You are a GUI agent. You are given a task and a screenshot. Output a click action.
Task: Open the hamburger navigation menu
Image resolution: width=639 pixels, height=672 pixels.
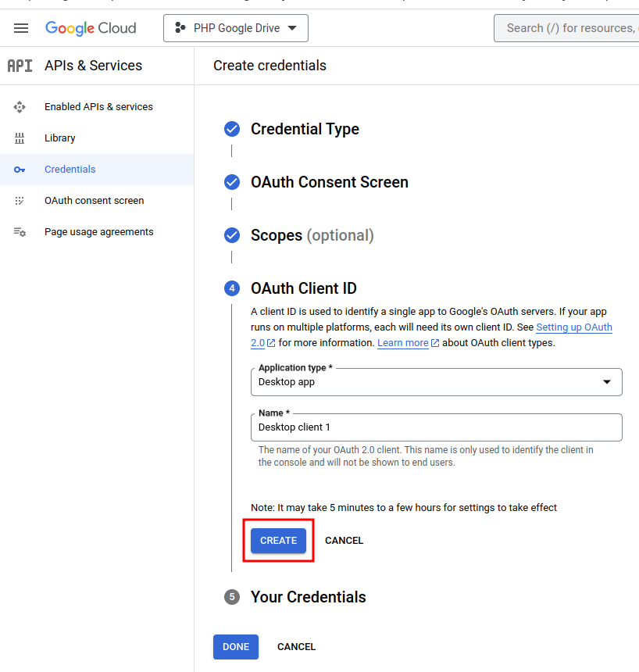(21, 28)
